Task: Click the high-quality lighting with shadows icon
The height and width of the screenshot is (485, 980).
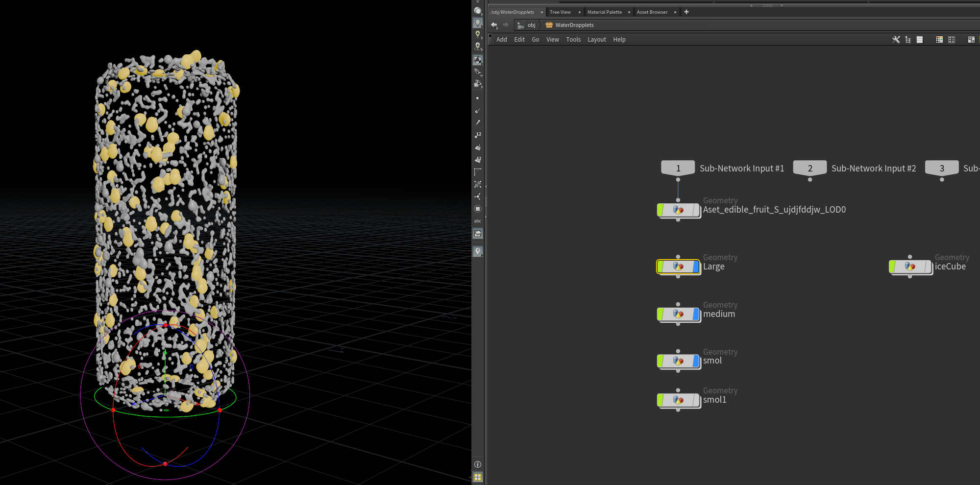Action: pyautogui.click(x=478, y=47)
